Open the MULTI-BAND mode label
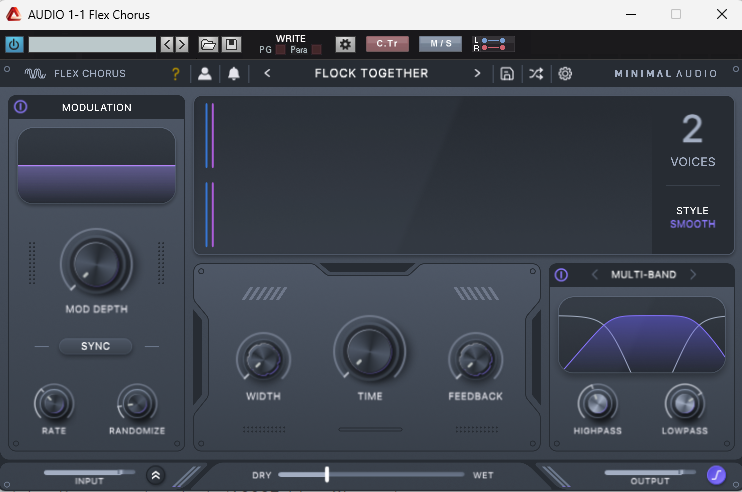 pyautogui.click(x=644, y=274)
